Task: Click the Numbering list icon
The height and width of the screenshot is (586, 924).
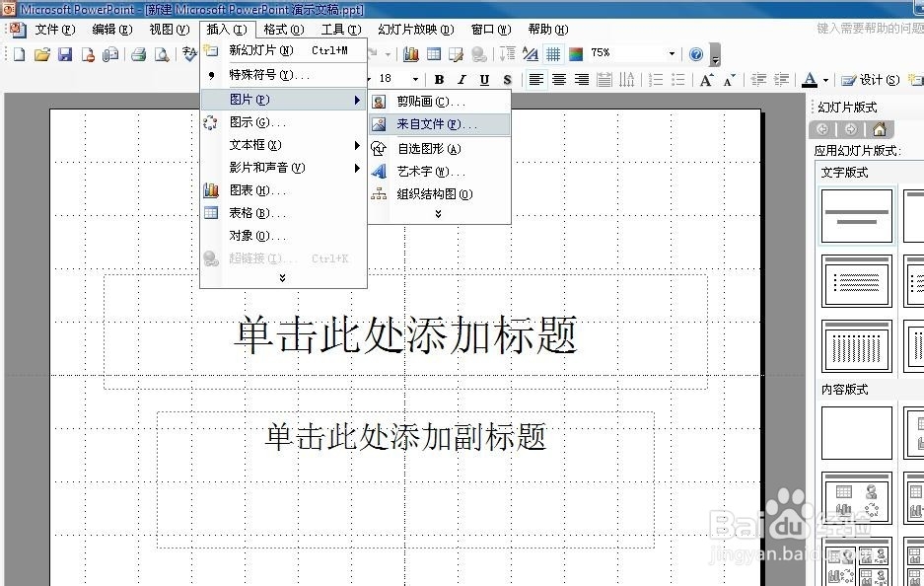Action: (656, 80)
